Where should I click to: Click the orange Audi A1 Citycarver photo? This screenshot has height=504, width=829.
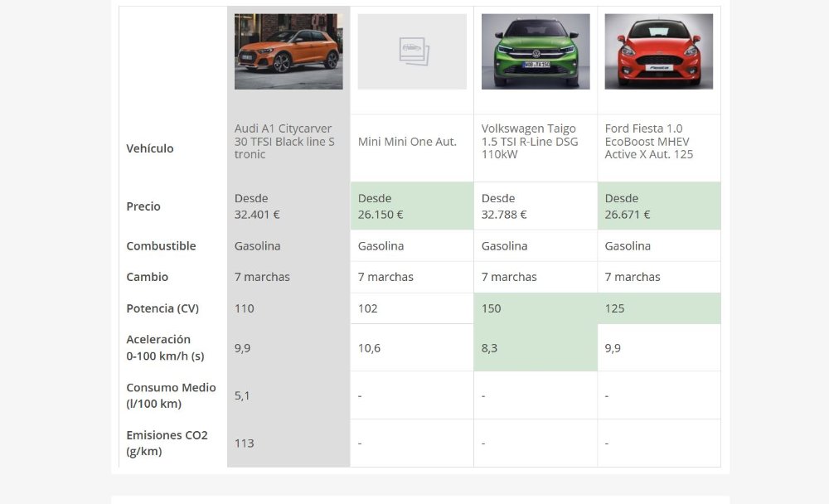point(288,51)
